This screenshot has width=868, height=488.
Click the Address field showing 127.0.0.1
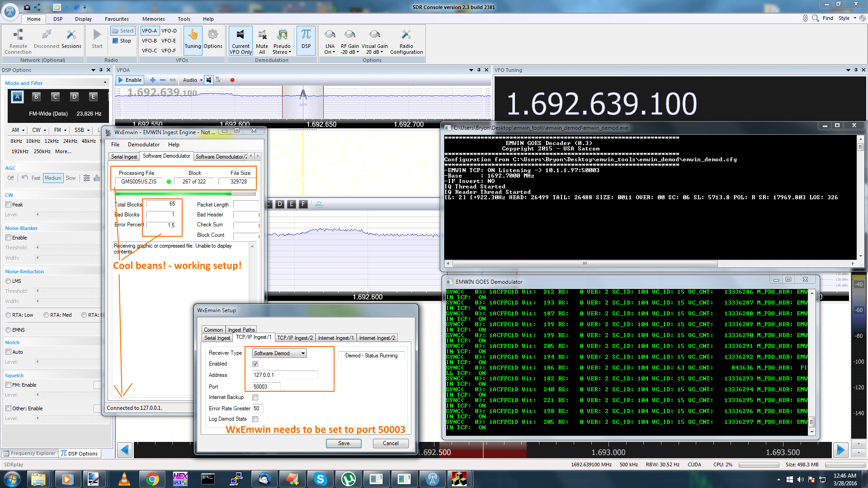coord(284,375)
